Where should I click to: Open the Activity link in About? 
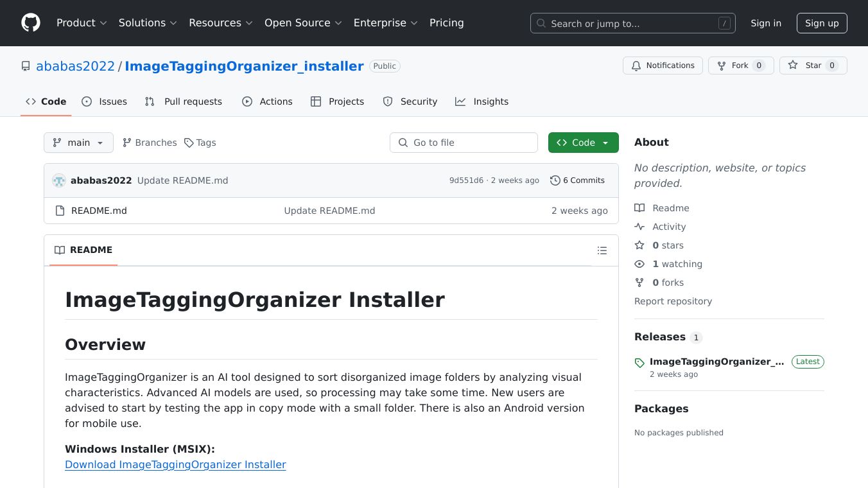[x=660, y=227]
